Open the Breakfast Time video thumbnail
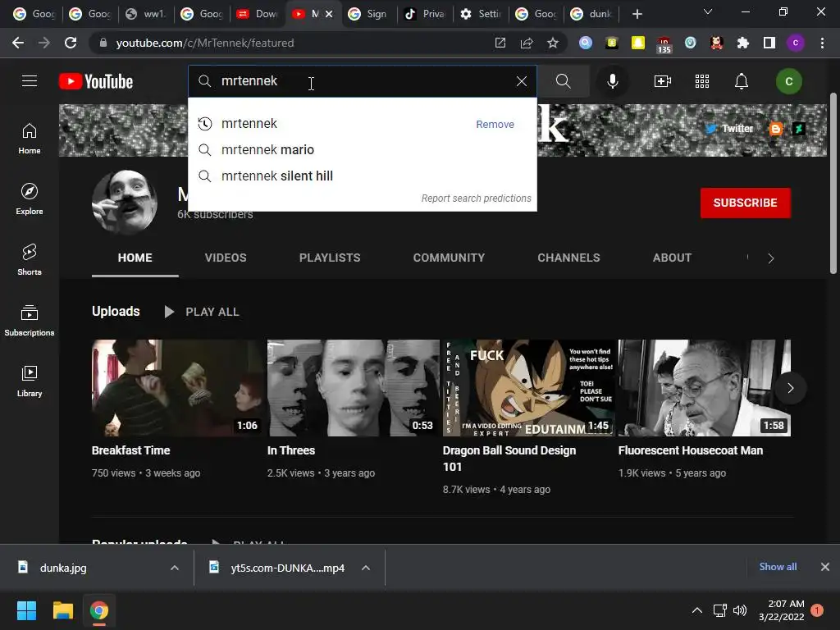 (x=178, y=388)
